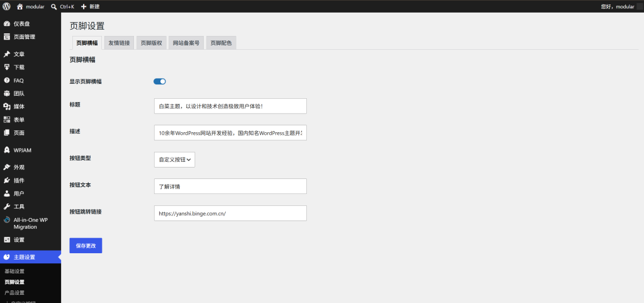Image resolution: width=644 pixels, height=303 pixels.
Task: Click the 页面 pages icon
Action: [x=6, y=133]
